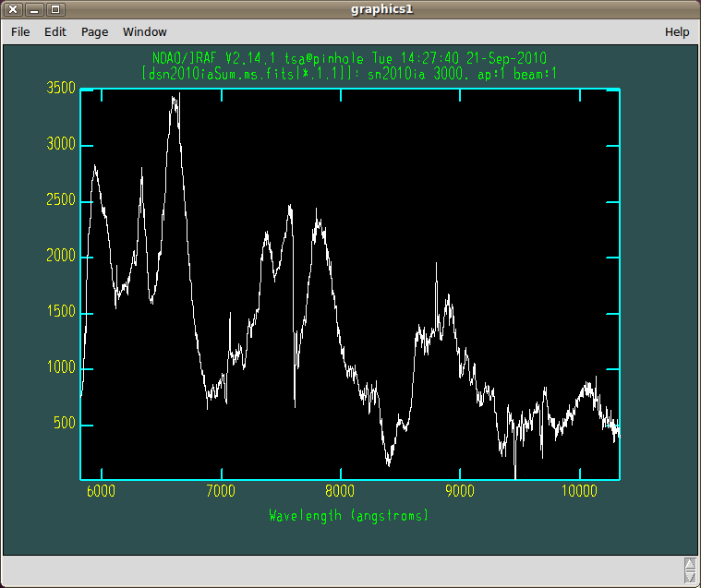Click the dsn2010iaSum.ms.fits plot title
This screenshot has height=588, width=701.
pyautogui.click(x=349, y=72)
